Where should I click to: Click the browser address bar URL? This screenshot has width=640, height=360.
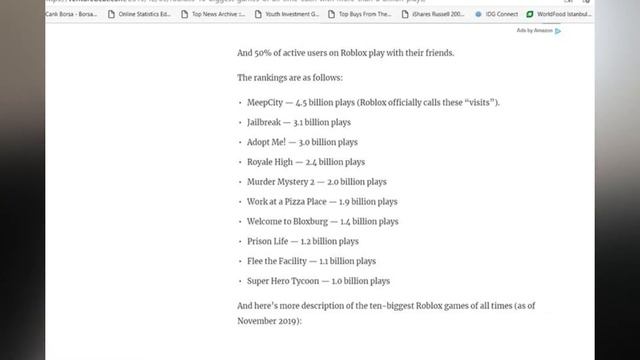(235, 1)
